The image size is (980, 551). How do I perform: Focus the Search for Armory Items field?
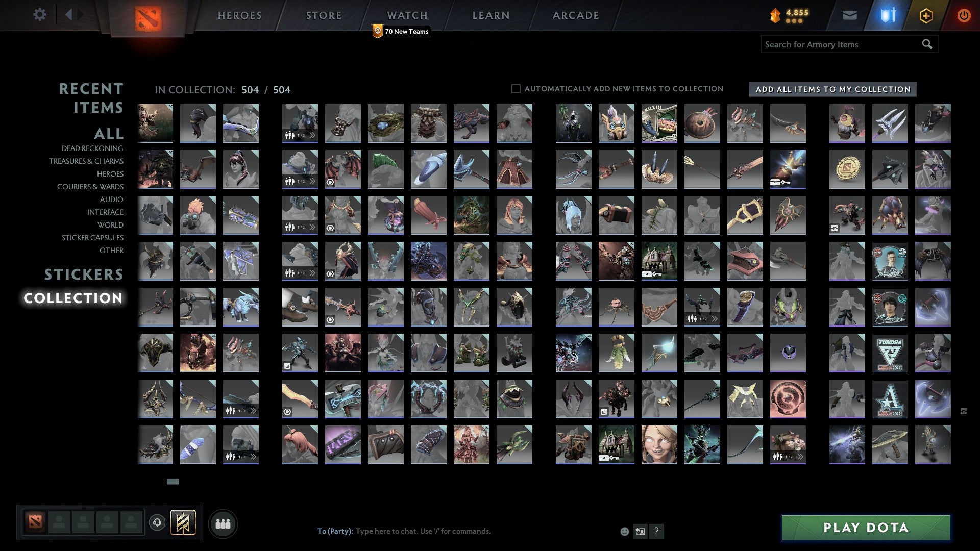(841, 44)
